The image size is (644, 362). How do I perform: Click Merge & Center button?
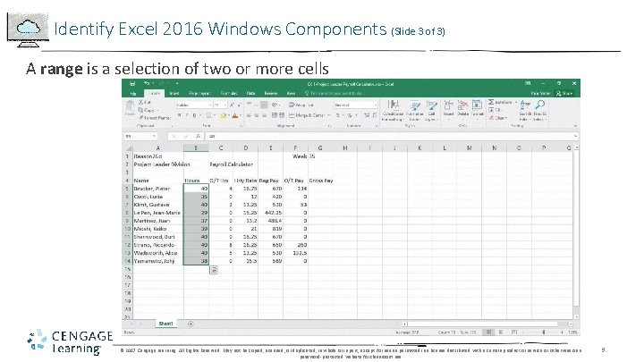pos(307,115)
